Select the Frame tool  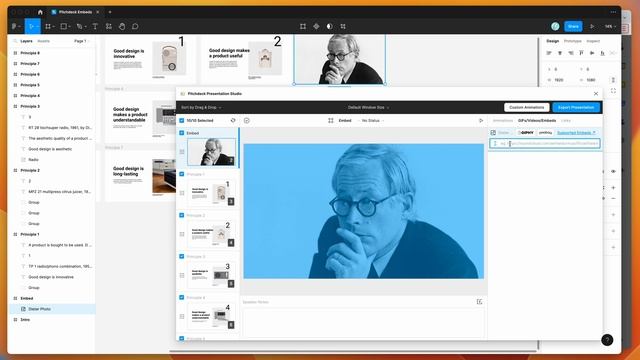(x=49, y=27)
